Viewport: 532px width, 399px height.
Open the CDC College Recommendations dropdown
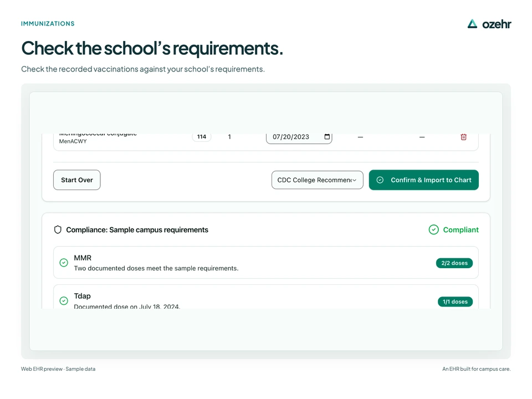pos(317,180)
